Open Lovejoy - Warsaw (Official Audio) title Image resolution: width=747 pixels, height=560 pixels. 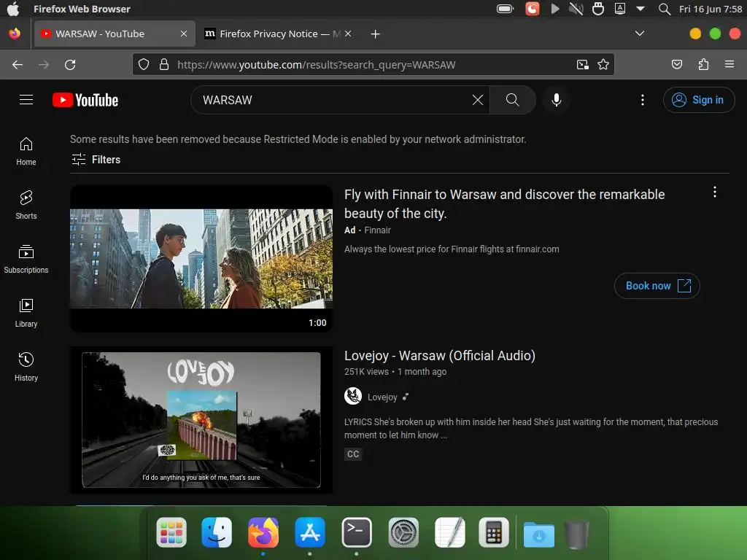(x=440, y=356)
